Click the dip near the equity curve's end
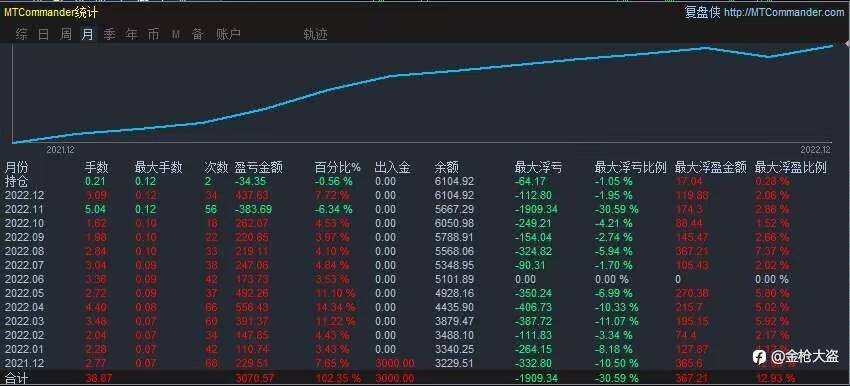850x386 pixels. pos(767,56)
